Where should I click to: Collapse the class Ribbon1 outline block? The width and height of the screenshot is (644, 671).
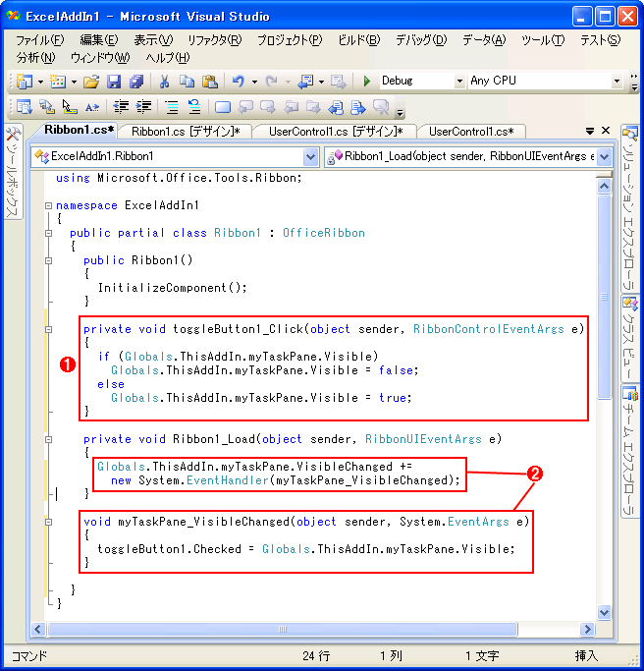tap(49, 233)
